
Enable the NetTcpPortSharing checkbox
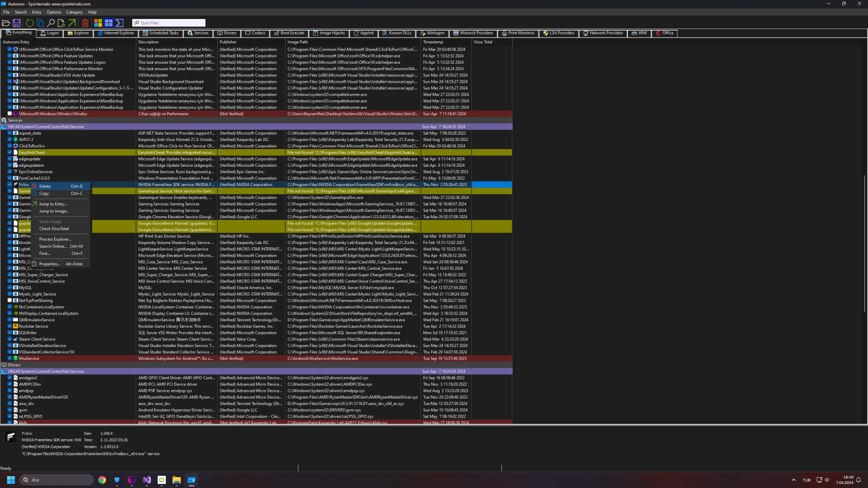coord(9,300)
